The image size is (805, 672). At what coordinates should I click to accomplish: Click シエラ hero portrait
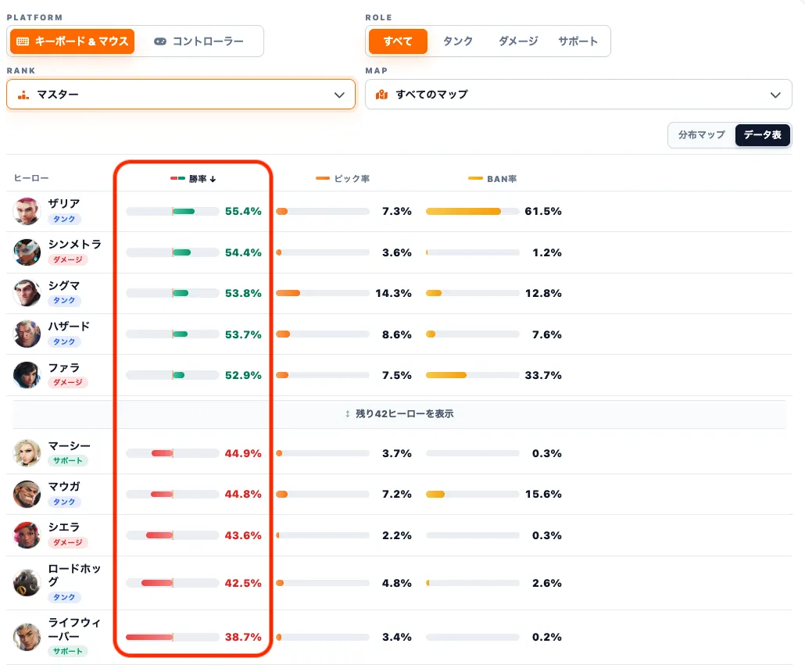point(27,535)
